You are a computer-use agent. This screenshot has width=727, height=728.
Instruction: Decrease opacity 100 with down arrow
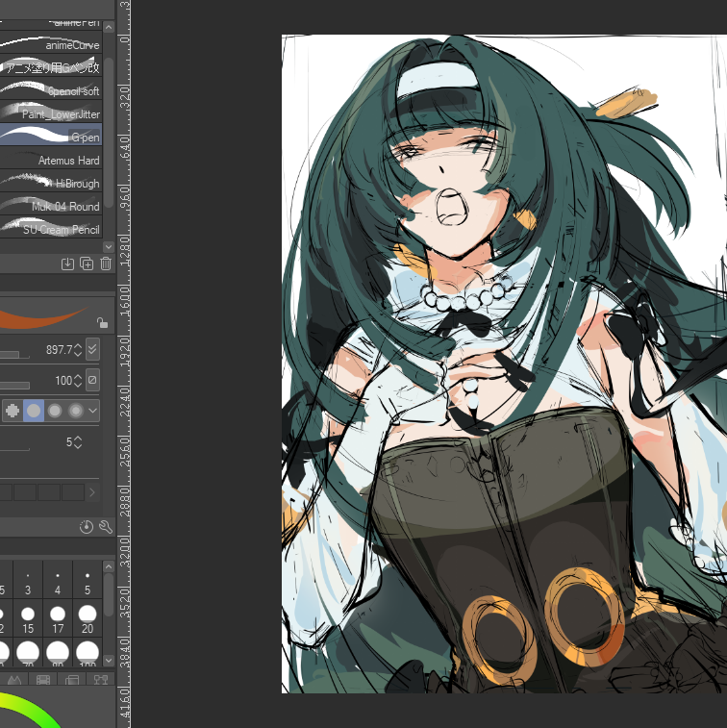click(x=78, y=384)
